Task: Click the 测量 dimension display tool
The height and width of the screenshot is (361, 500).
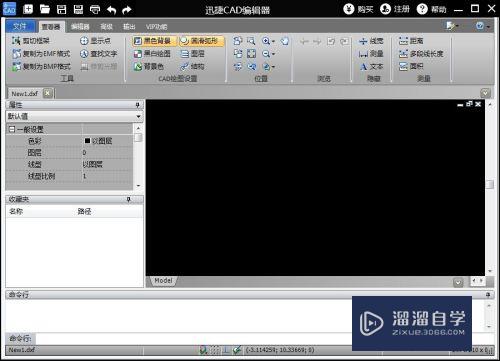Action: coord(371,54)
